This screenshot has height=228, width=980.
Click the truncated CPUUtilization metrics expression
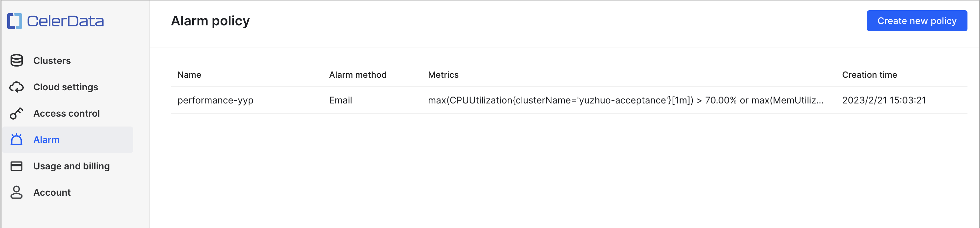pyautogui.click(x=626, y=100)
